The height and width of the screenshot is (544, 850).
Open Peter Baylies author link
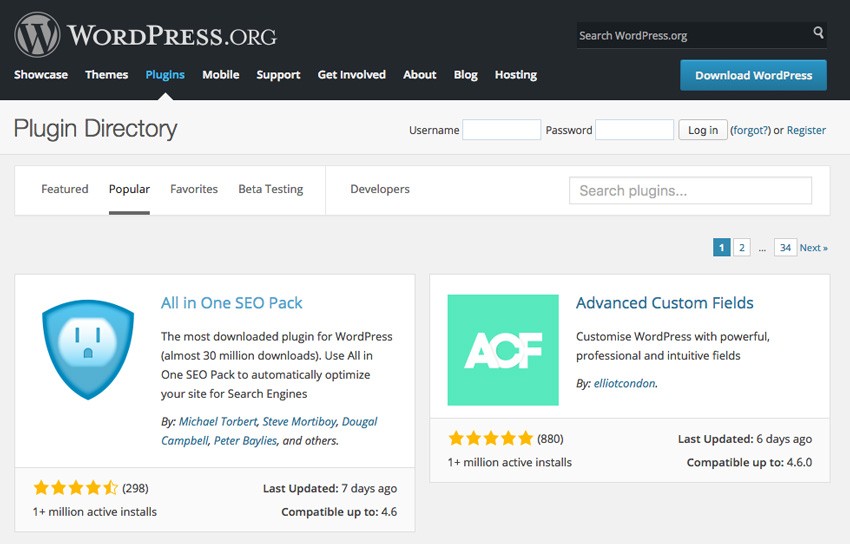245,441
